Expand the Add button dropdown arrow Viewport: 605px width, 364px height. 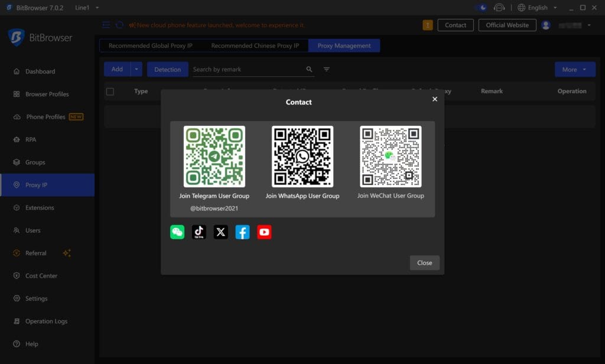(136, 69)
